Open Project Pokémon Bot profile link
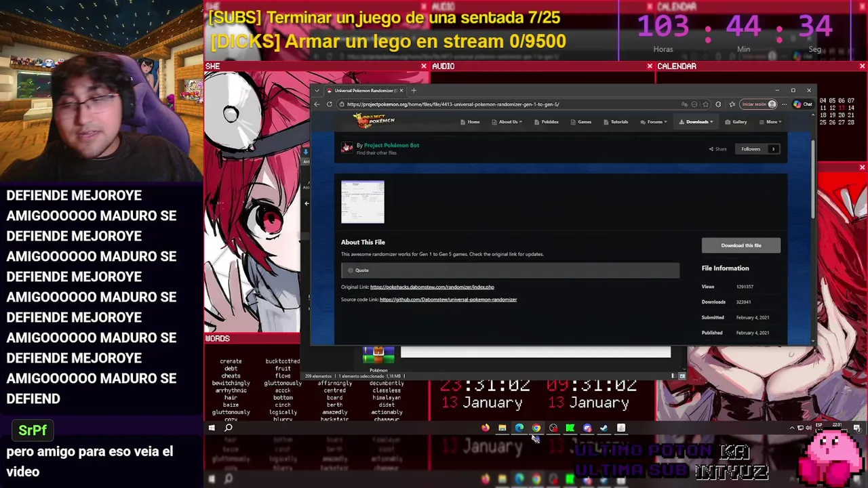 click(x=391, y=145)
